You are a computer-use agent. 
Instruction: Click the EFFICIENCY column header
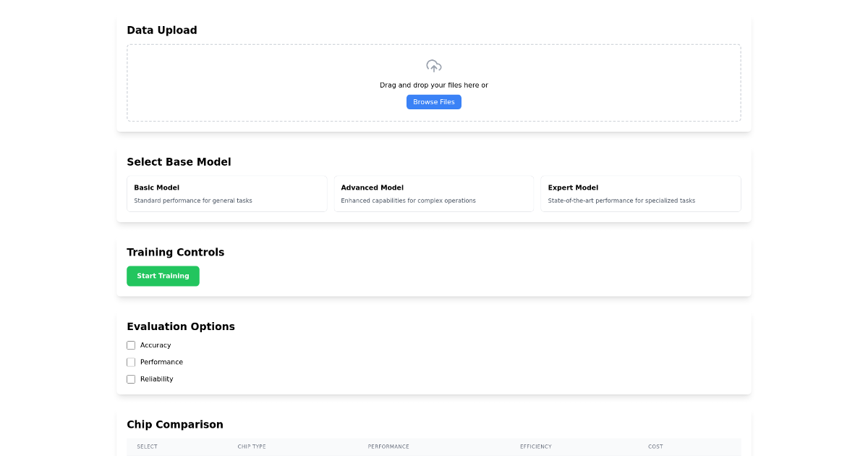[535, 447]
